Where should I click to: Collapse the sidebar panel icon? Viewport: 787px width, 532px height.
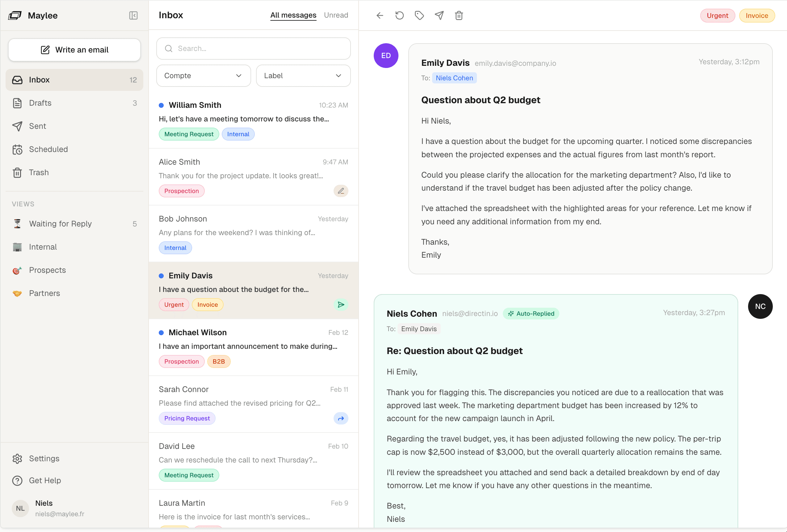coord(133,15)
